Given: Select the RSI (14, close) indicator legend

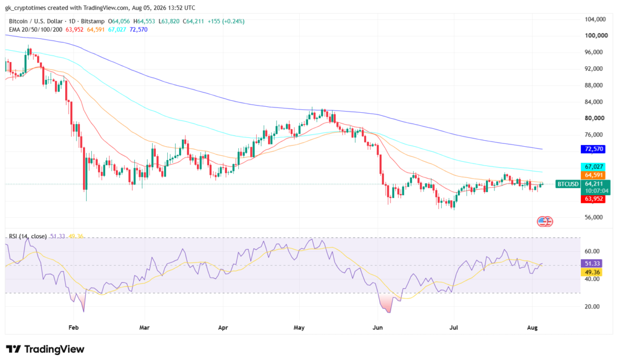Looking at the screenshot, I should click(28, 236).
